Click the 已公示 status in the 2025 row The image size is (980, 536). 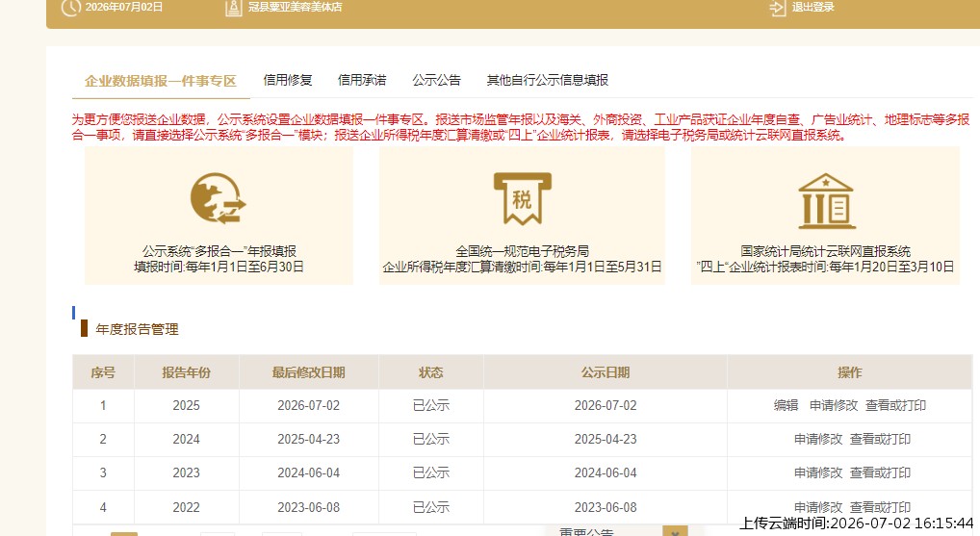(x=431, y=405)
